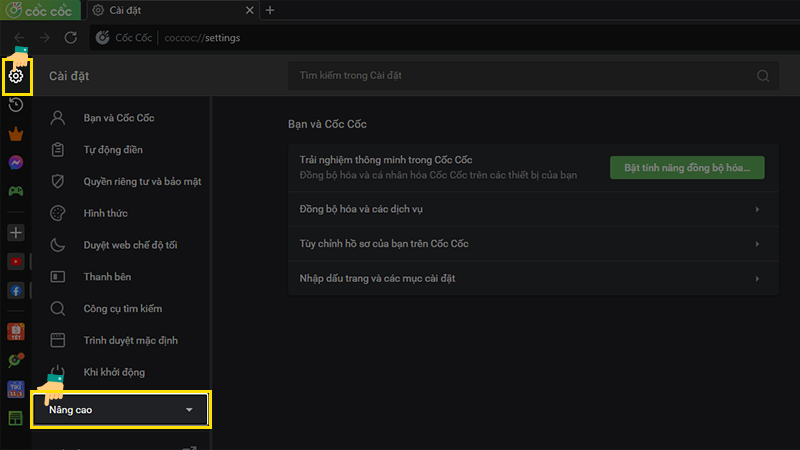This screenshot has width=800, height=450.
Task: Open the Facebook sidebar shortcut
Action: (16, 290)
